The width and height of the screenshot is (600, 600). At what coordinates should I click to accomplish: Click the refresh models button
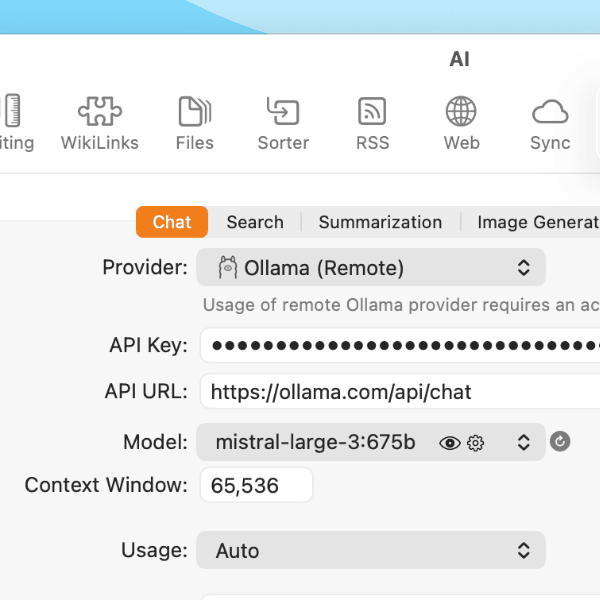pyautogui.click(x=560, y=442)
